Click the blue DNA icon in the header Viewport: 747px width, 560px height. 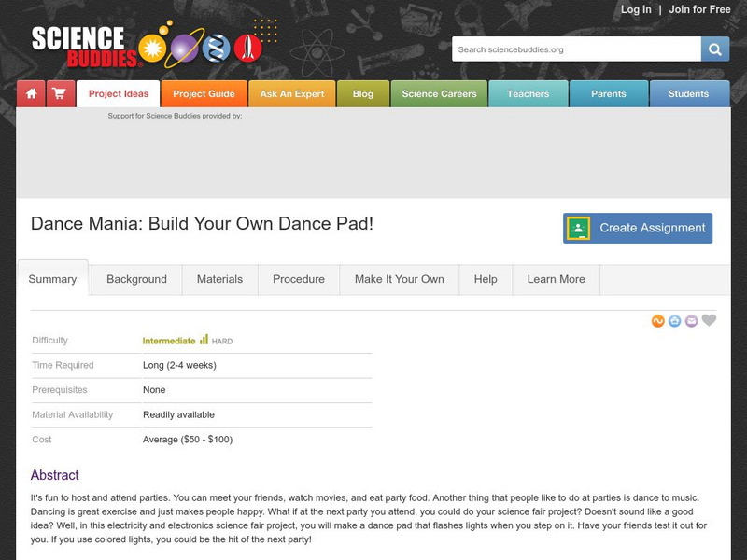(x=215, y=48)
